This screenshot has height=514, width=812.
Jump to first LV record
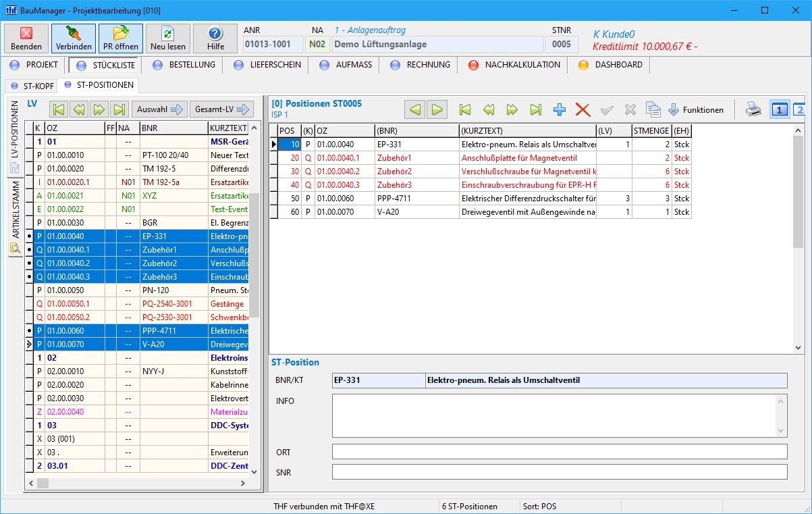coord(59,109)
